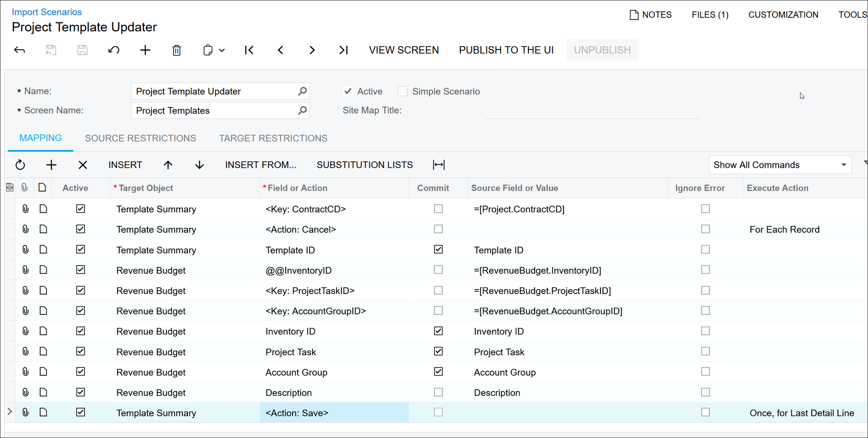
Task: Click the undo/cancel changes icon
Action: pos(114,50)
